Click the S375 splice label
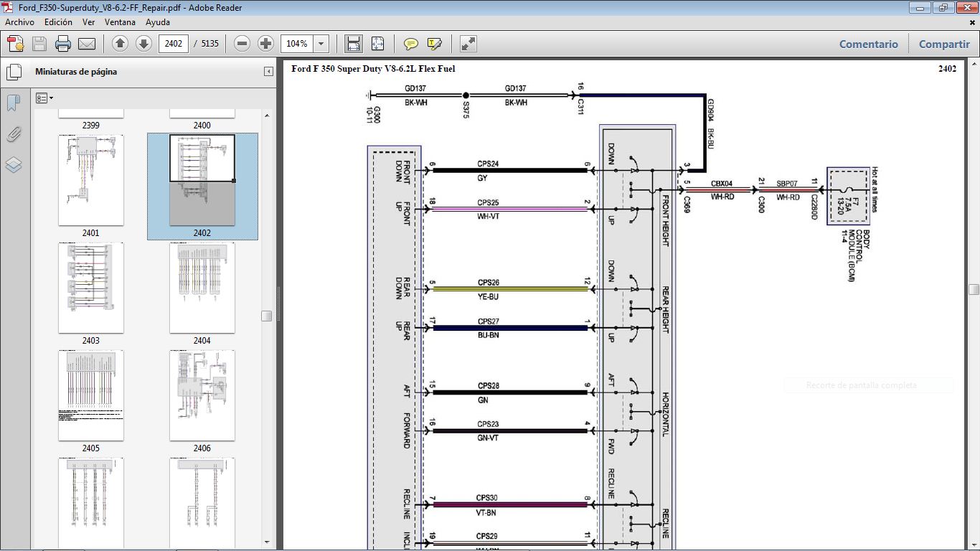The width and height of the screenshot is (980, 551). 466,110
